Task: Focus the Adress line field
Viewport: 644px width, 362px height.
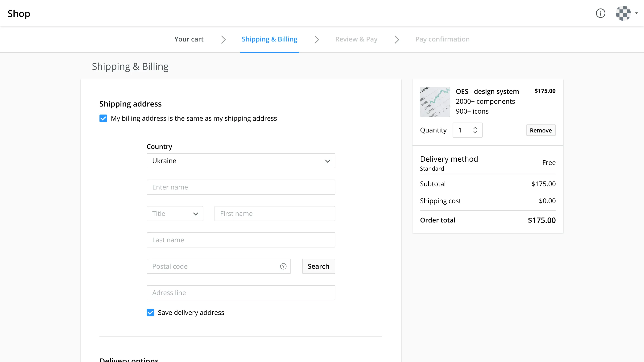Action: coord(240,293)
